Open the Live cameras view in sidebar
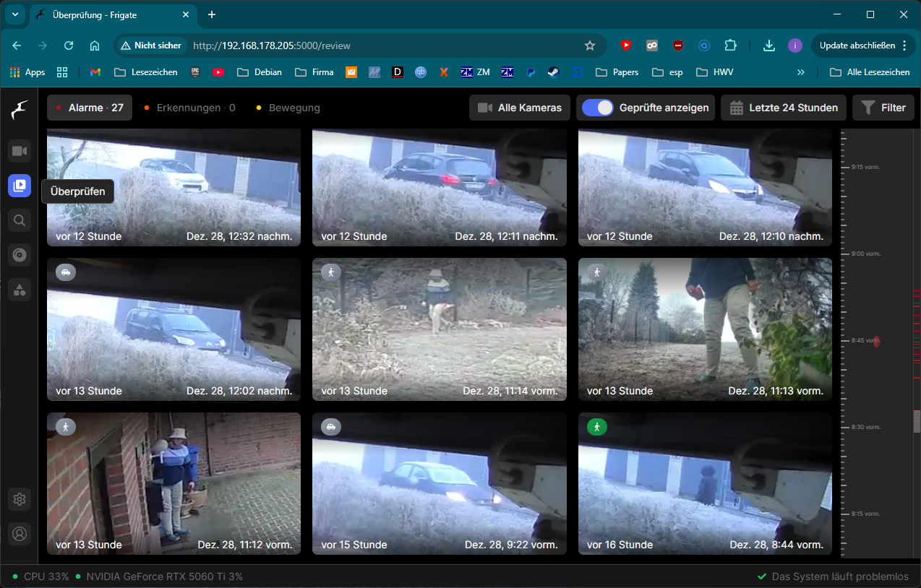Screen dimensions: 921x588 20,151
